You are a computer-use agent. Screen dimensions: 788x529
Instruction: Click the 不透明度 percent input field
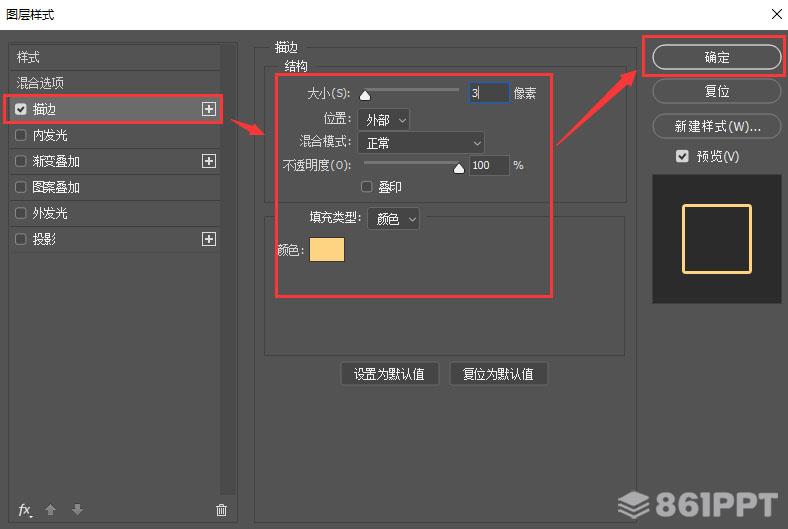489,165
